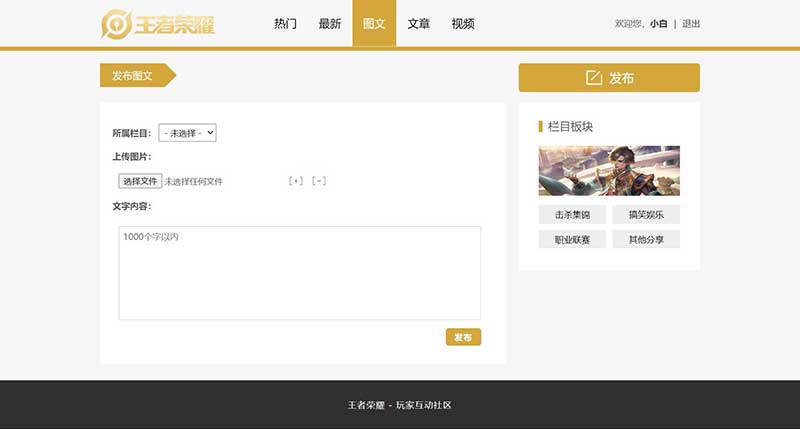Switch to the 最新 tab

[x=329, y=24]
